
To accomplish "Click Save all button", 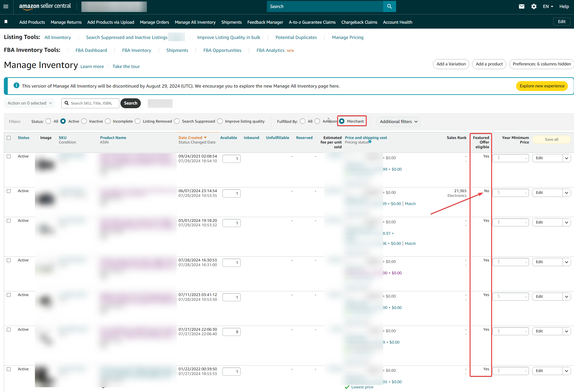I will tap(552, 139).
